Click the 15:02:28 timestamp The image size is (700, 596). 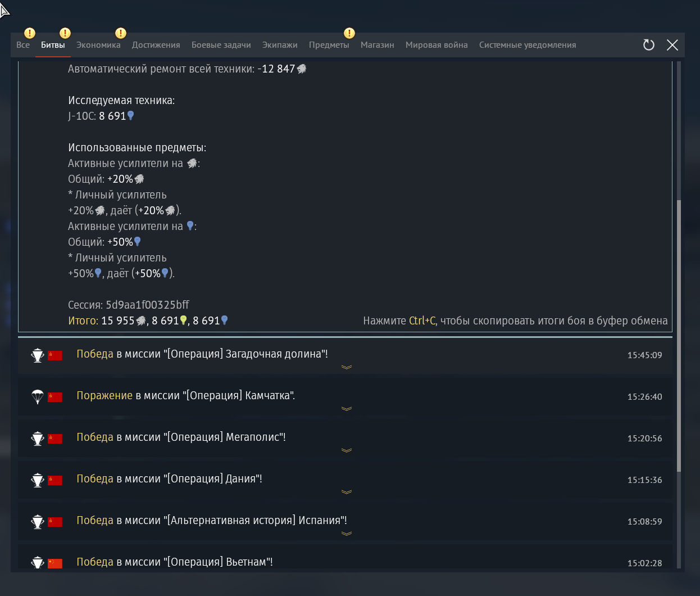pos(644,563)
